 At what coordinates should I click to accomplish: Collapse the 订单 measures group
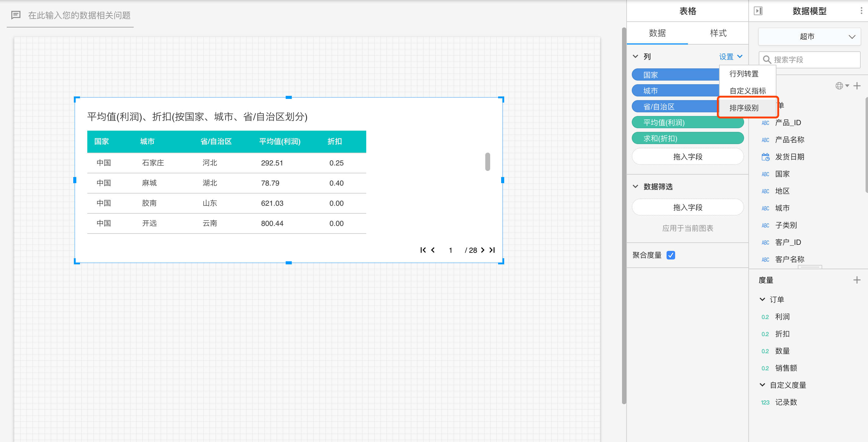762,299
